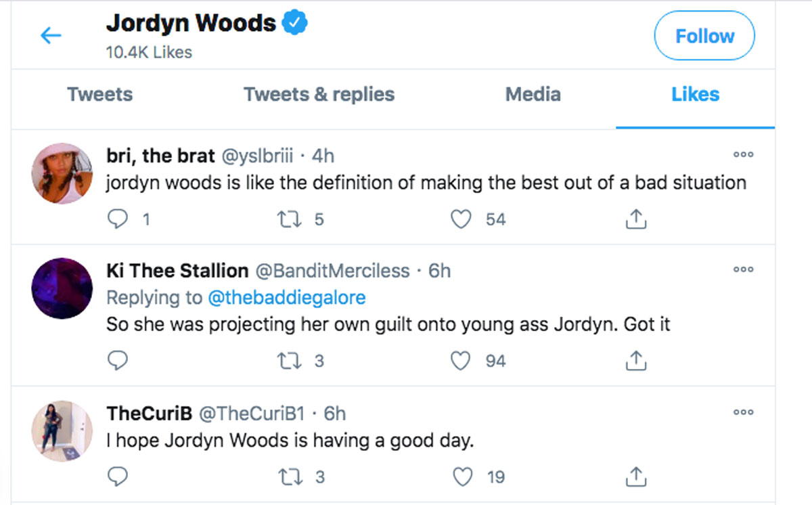Screen dimensions: 812x505
Task: Like TheCuriB's tweet with 19 likes
Action: (x=461, y=477)
